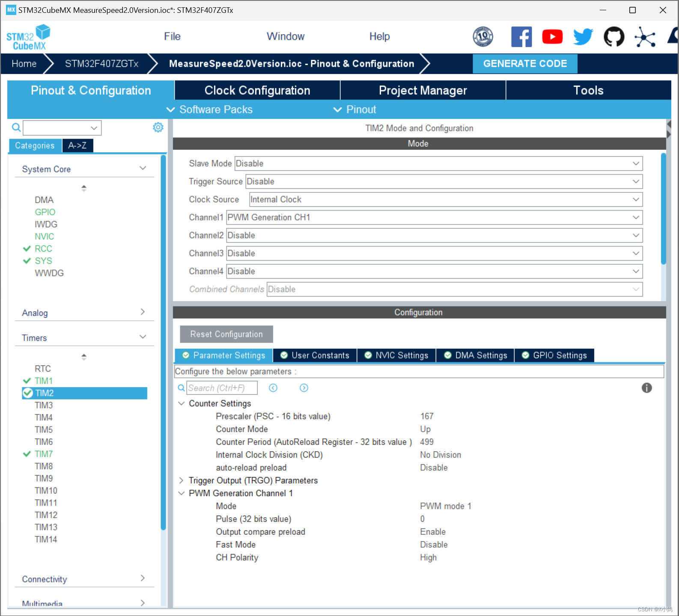Open the Twitter bird icon link
Screen dimensions: 679x616
click(x=583, y=37)
